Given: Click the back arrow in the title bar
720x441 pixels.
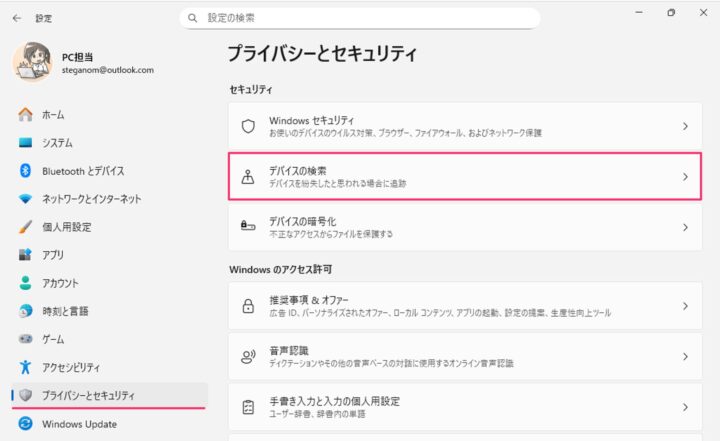Looking at the screenshot, I should point(17,18).
